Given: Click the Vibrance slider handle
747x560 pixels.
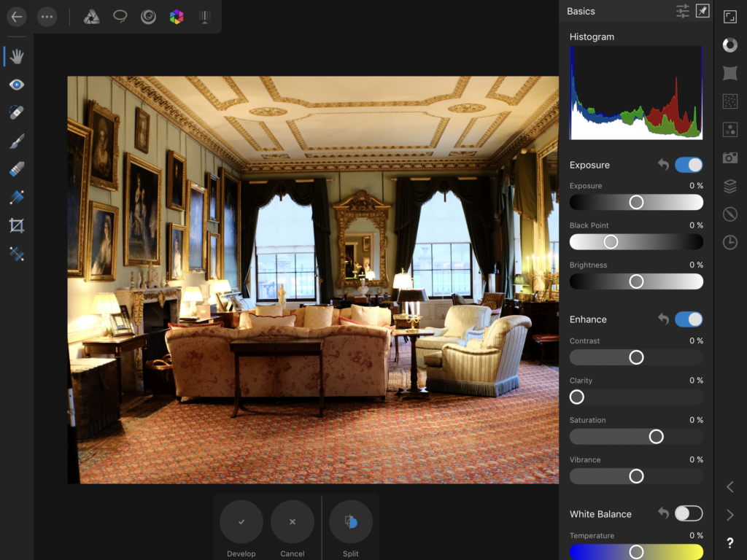Looking at the screenshot, I should [636, 475].
